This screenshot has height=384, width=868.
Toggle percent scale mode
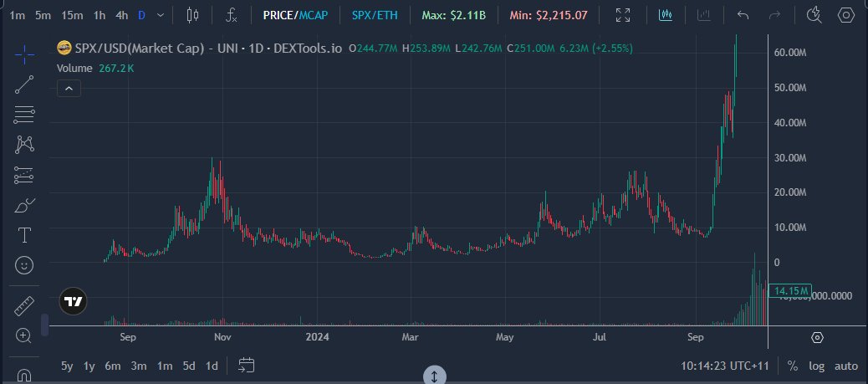(793, 366)
